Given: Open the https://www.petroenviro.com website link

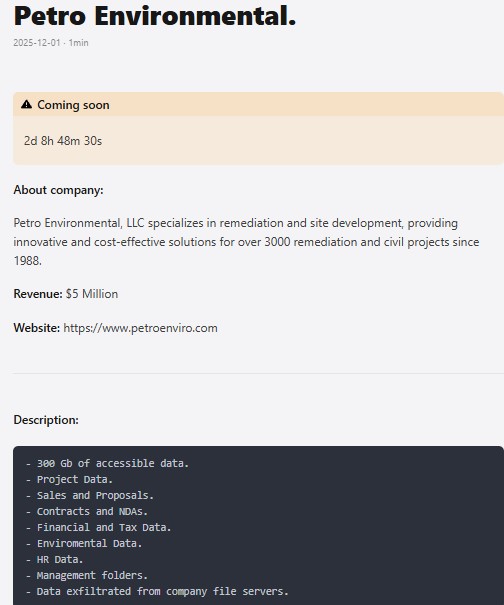Looking at the screenshot, I should tap(140, 328).
